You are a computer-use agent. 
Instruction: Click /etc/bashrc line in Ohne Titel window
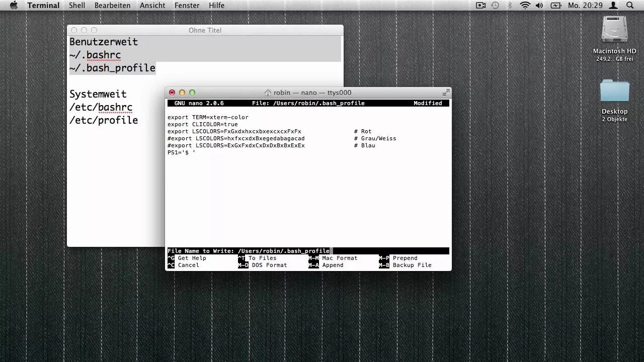point(101,107)
